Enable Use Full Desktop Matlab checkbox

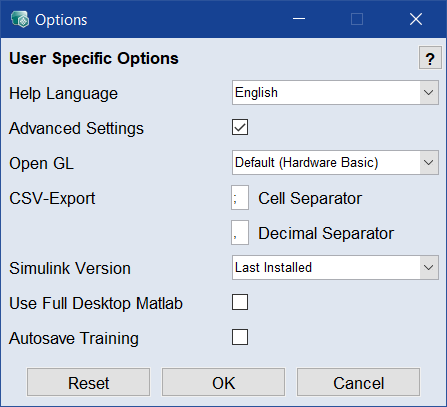(240, 302)
